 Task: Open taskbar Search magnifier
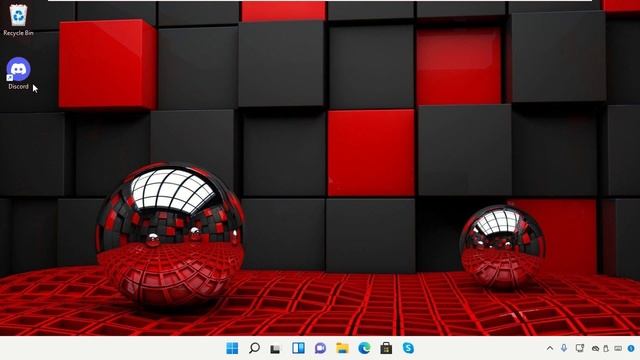254,348
